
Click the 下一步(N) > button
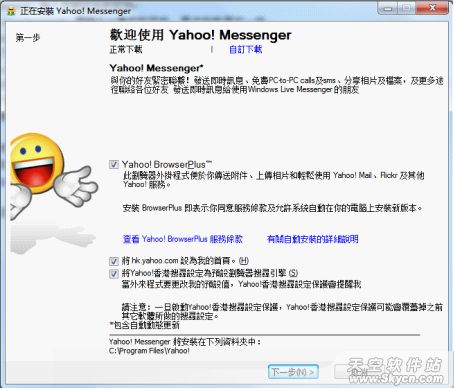pyautogui.click(x=293, y=372)
